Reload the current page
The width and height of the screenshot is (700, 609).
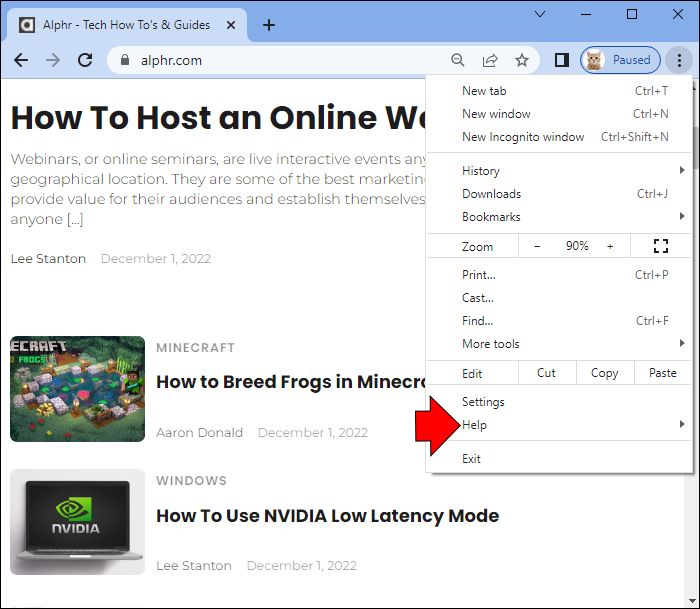click(x=85, y=60)
